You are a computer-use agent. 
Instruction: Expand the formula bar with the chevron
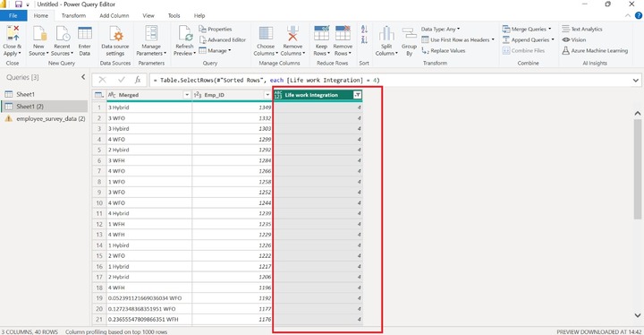tap(636, 81)
